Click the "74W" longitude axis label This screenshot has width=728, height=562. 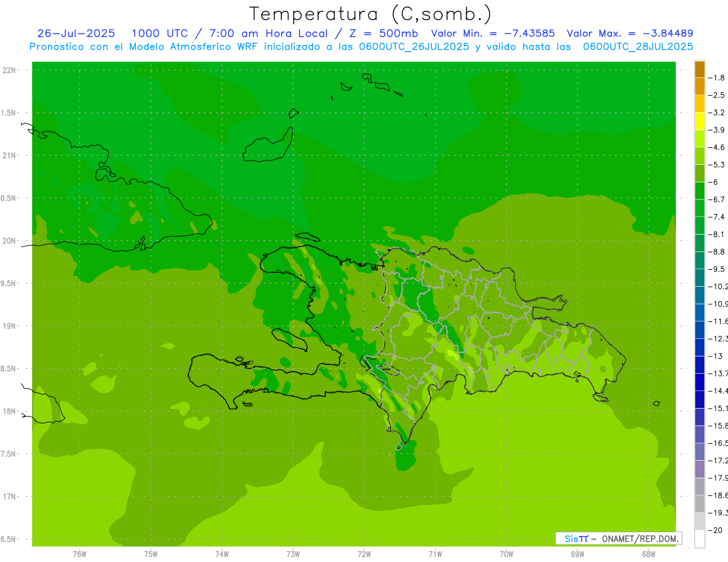click(x=222, y=554)
